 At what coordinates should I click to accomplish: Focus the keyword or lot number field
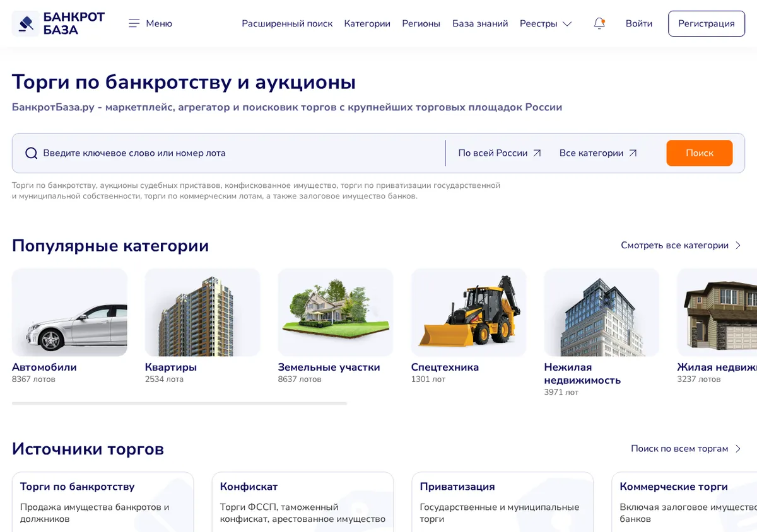[240, 153]
